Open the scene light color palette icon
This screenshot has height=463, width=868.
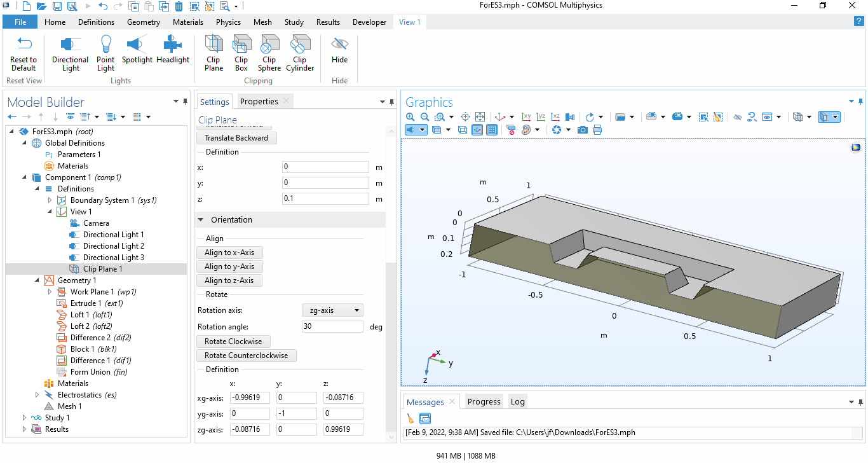coord(526,130)
